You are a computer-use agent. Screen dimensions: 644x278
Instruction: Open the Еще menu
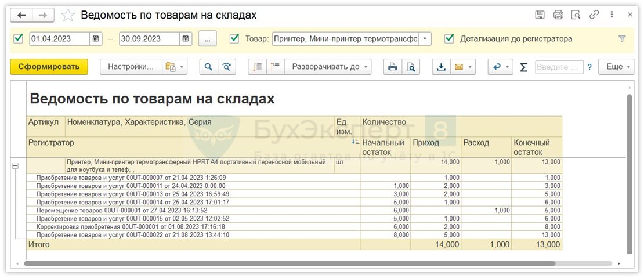[617, 67]
